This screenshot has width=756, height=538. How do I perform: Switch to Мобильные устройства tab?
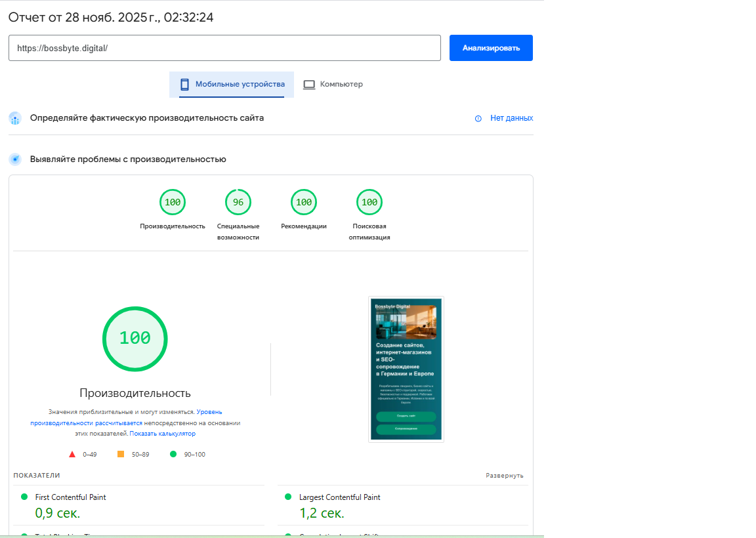click(232, 85)
